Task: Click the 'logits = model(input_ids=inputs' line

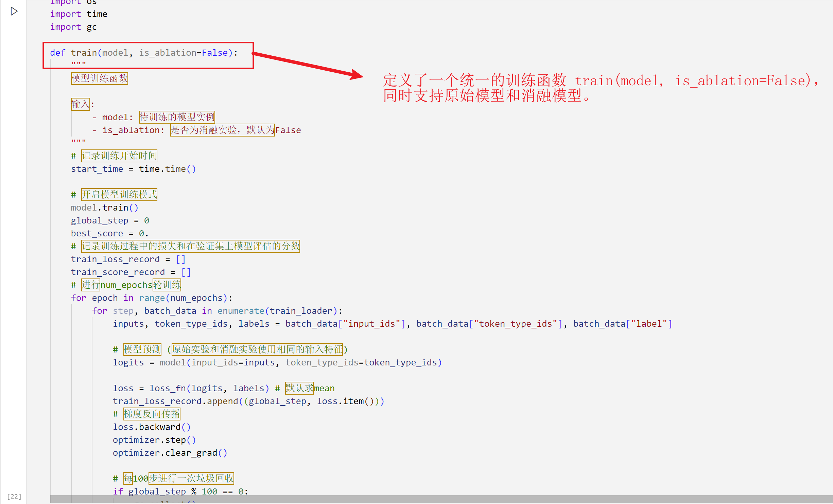Action: tap(277, 362)
